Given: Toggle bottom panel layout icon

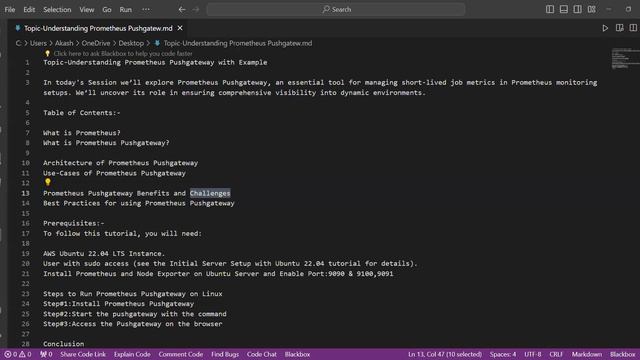Looking at the screenshot, I should click(564, 9).
